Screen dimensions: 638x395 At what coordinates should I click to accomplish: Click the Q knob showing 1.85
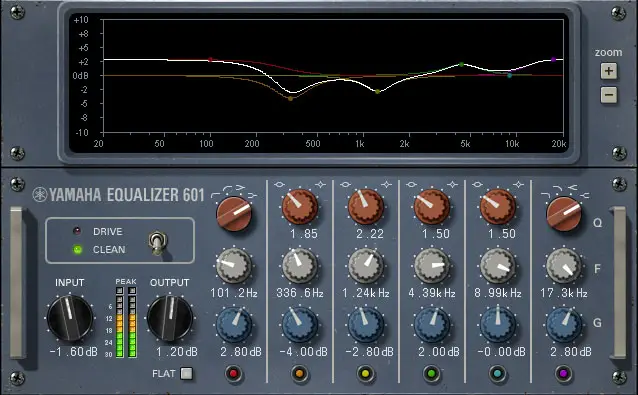(300, 207)
